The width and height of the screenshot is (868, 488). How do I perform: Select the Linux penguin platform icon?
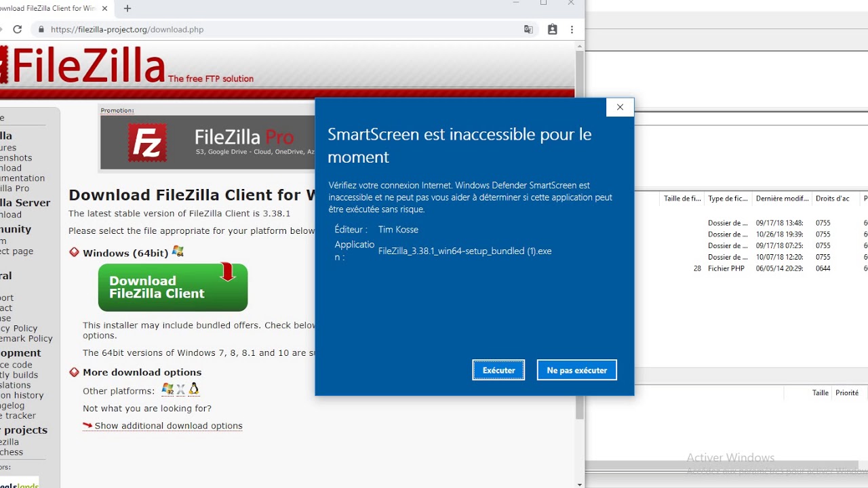click(194, 389)
